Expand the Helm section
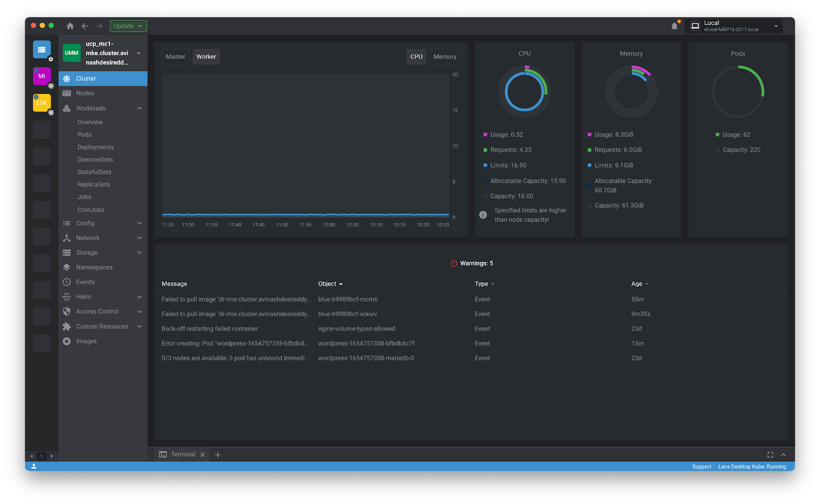This screenshot has width=820, height=504. click(x=139, y=297)
